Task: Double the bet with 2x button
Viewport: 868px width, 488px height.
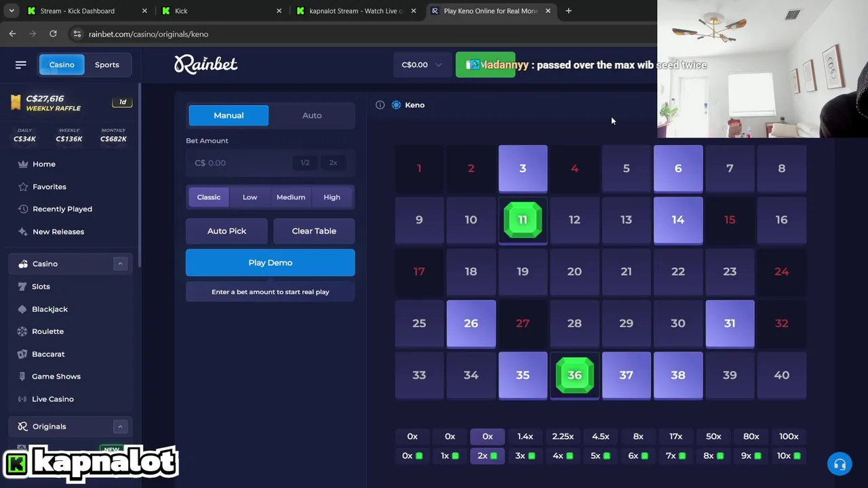Action: [333, 163]
